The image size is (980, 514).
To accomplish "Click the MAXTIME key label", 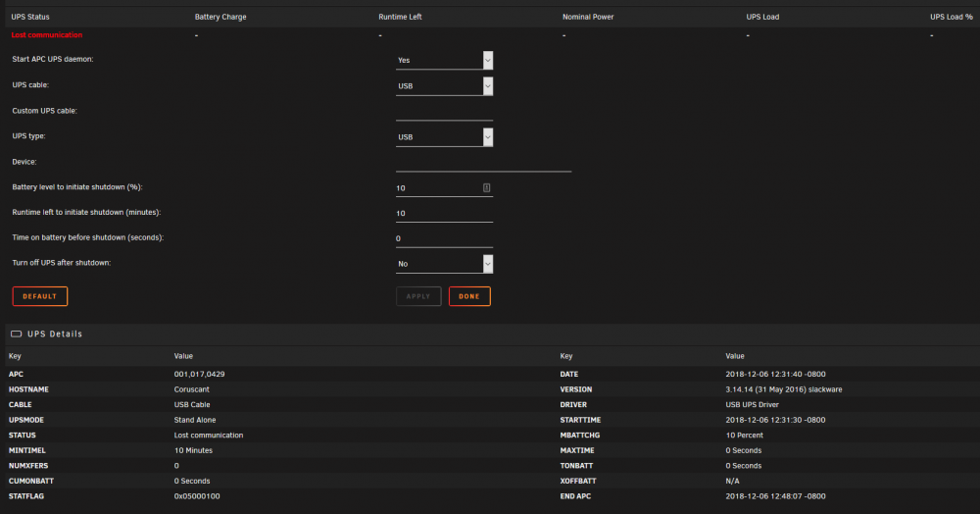I will point(577,451).
